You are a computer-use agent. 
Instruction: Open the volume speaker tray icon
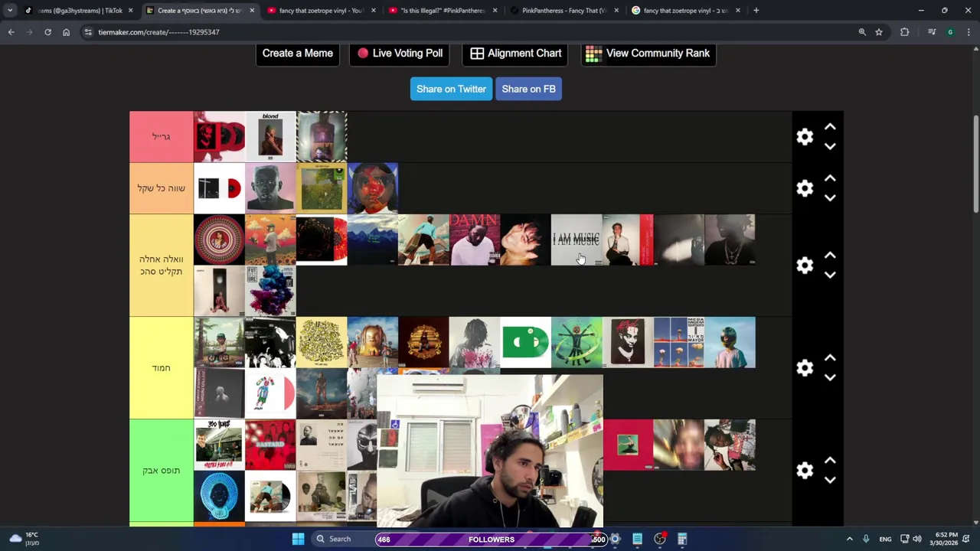[917, 539]
